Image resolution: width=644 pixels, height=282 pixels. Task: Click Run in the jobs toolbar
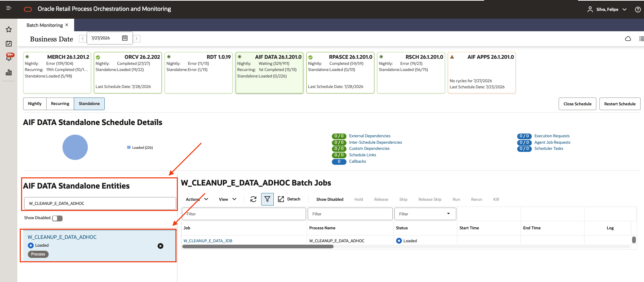[456, 199]
